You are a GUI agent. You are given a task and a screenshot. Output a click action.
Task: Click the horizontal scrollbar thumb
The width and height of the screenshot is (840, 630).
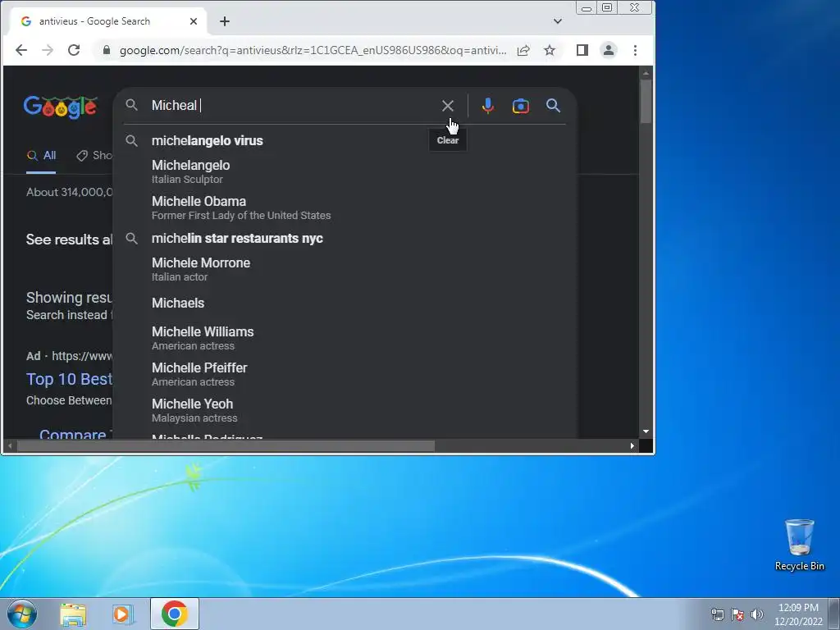tap(226, 445)
